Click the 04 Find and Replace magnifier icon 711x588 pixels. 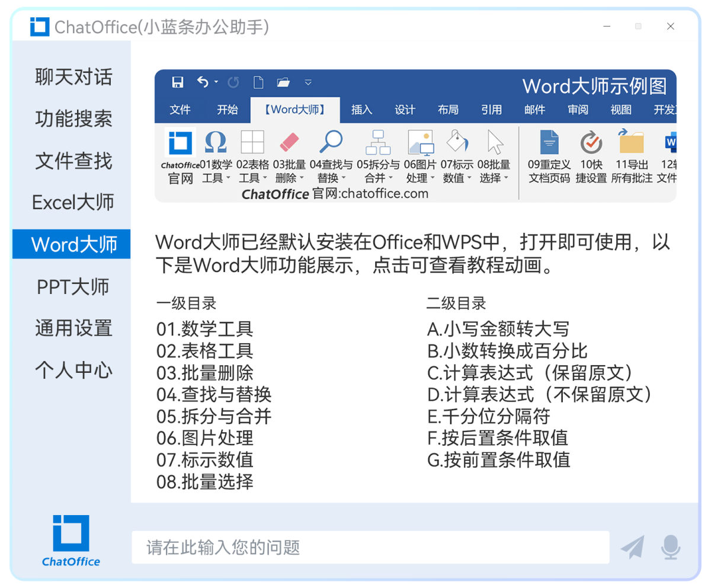pyautogui.click(x=331, y=143)
